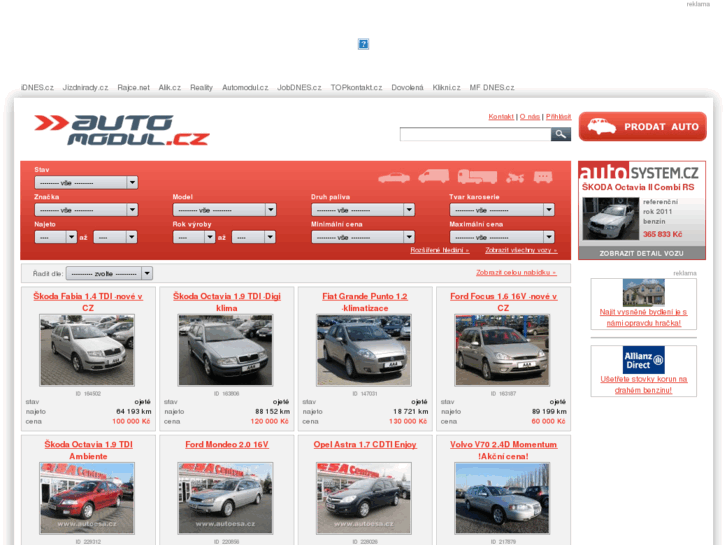The image size is (727, 545).
Task: Click Zobrazit všechny vozy link
Action: 521,250
